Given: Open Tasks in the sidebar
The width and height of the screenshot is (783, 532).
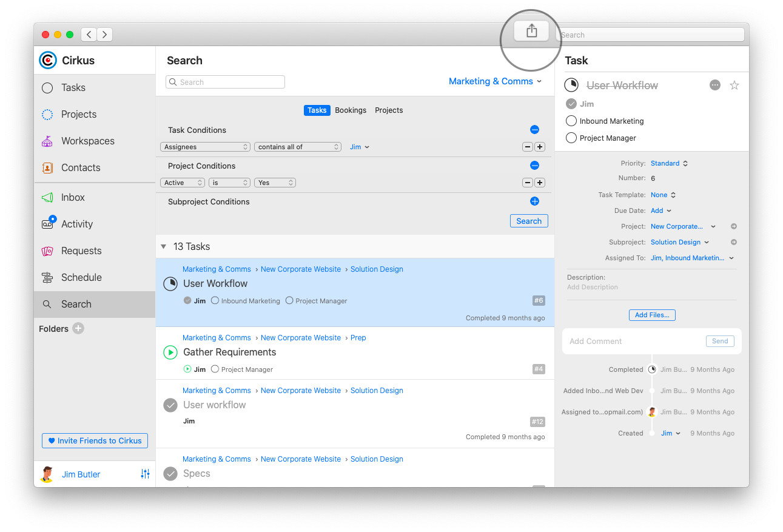Looking at the screenshot, I should [x=95, y=87].
